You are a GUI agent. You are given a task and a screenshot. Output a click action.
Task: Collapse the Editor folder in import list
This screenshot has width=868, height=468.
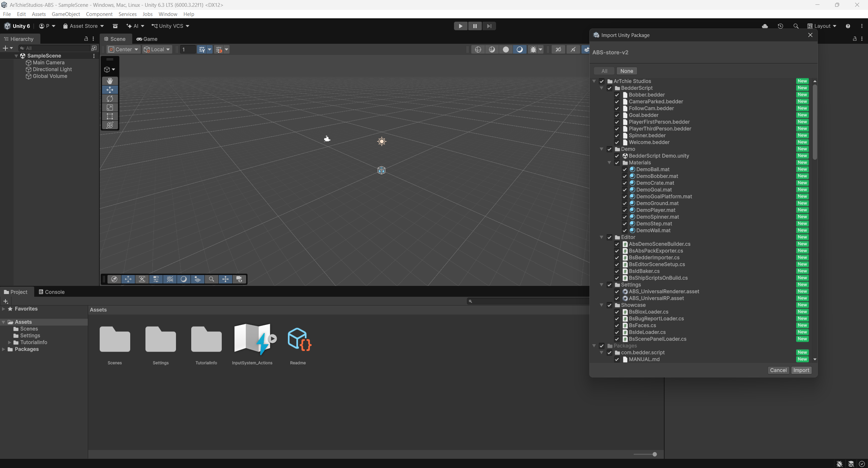tap(602, 237)
